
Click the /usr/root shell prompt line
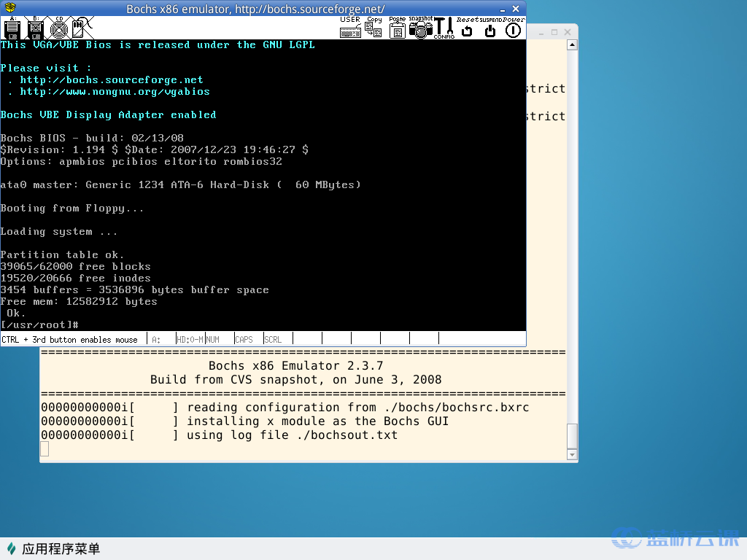pyautogui.click(x=40, y=324)
